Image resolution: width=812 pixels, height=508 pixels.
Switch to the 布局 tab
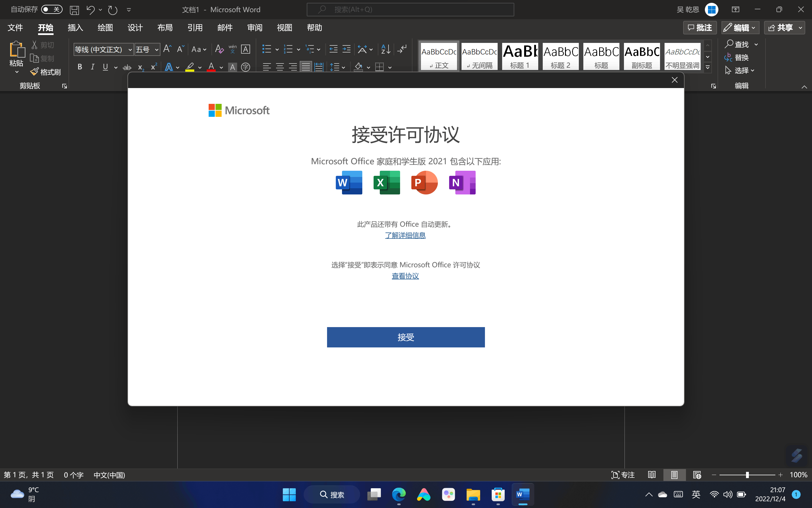click(x=165, y=28)
